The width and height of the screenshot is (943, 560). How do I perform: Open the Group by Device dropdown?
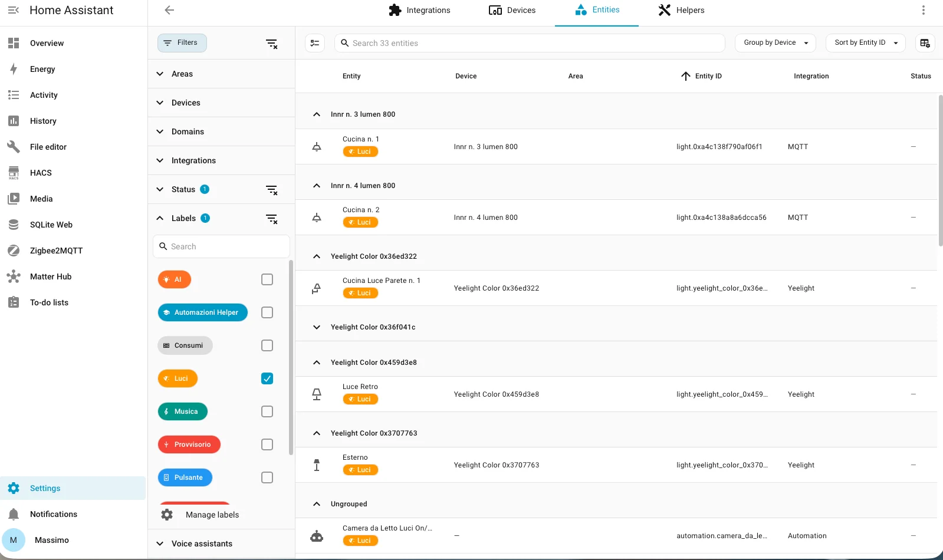pos(776,43)
